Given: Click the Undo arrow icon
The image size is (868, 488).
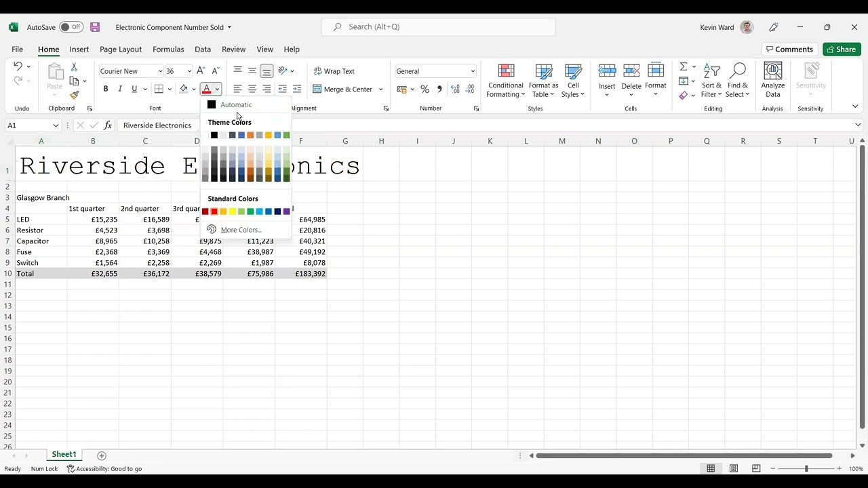Looking at the screenshot, I should click(18, 66).
